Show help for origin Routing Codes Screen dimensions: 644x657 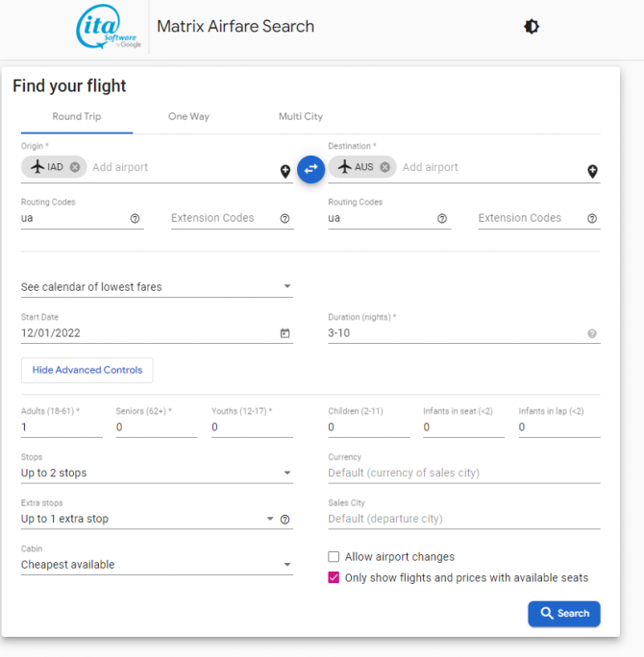click(x=135, y=218)
